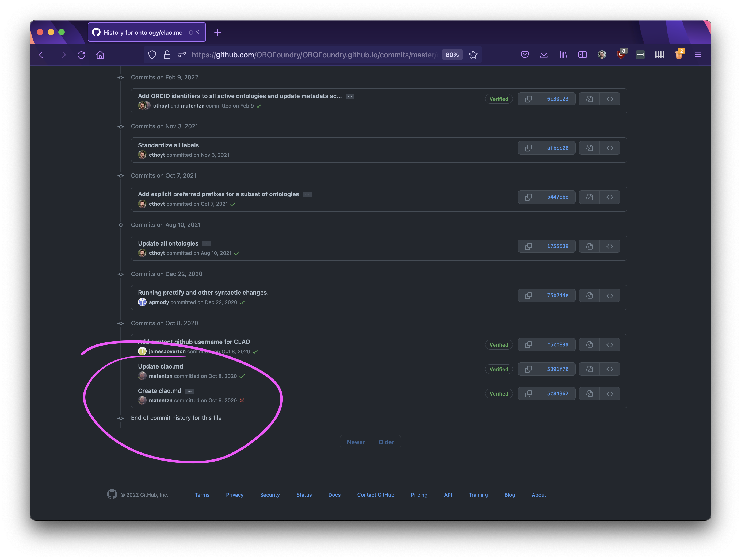Click the GitHub URL address field
Screen dimensions: 741x560
312,55
